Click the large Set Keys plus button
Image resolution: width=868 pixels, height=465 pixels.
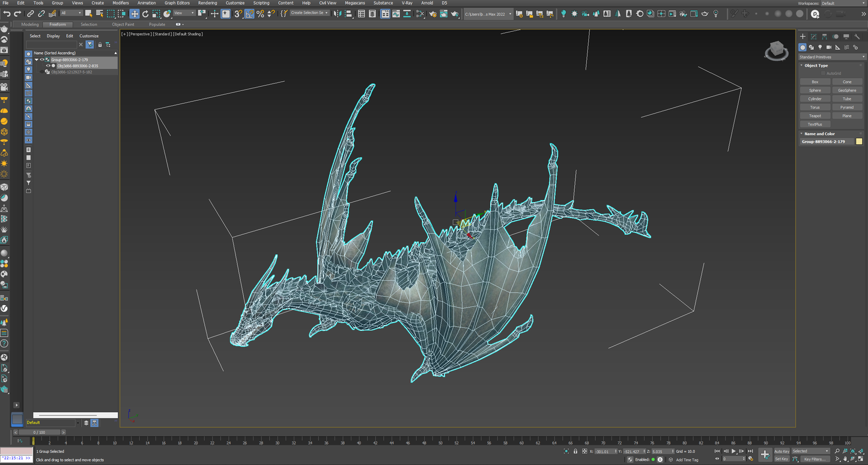(x=765, y=454)
